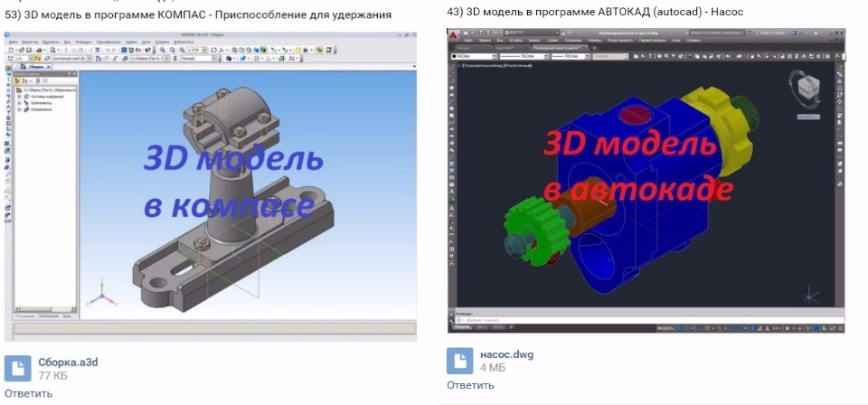Open the lineweight ПоСлою dropdown in AutoCAD
Image resolution: width=868 pixels, height=405 pixels.
tap(571, 56)
